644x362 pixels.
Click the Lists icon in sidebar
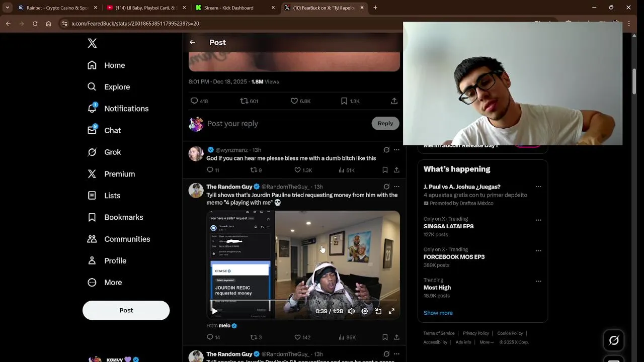(92, 196)
